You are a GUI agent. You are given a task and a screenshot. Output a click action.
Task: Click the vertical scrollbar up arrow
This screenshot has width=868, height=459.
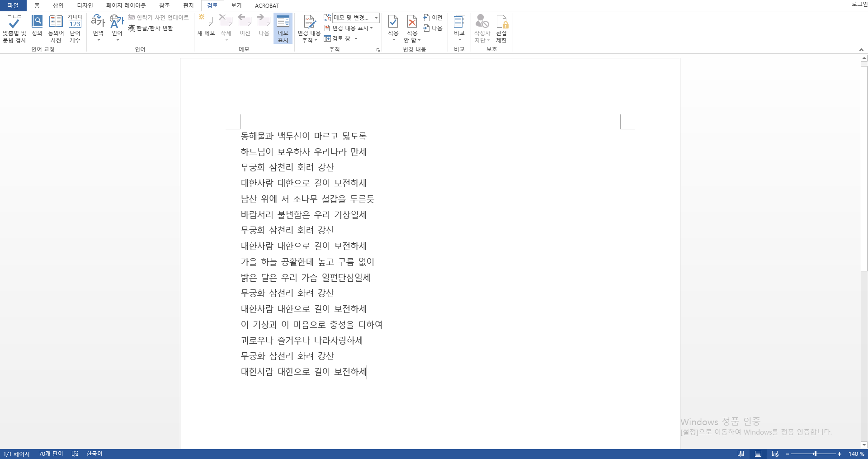click(x=864, y=58)
